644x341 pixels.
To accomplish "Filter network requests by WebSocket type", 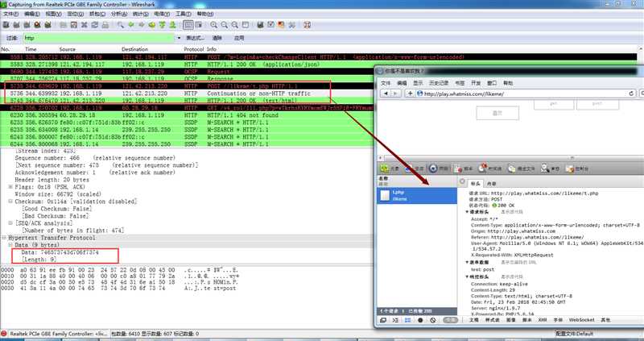I will (581, 319).
